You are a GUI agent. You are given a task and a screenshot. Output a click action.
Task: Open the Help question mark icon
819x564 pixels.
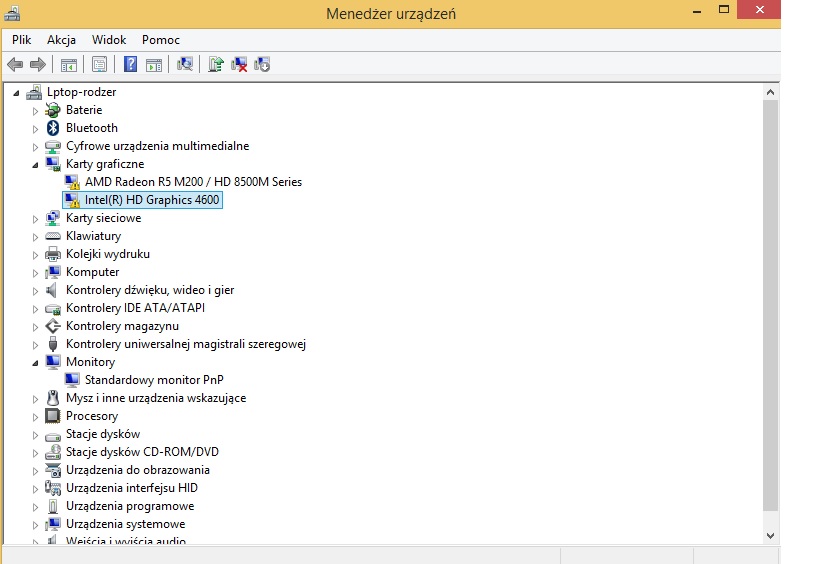coord(130,64)
